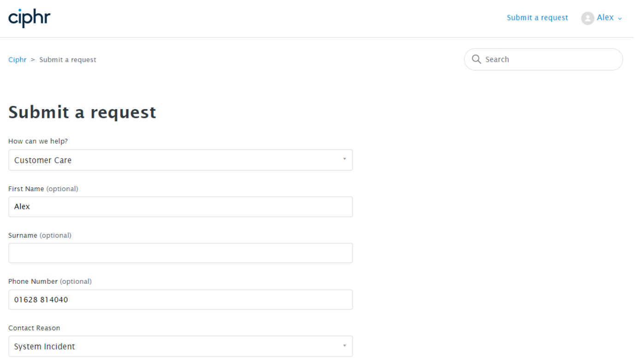The image size is (635, 364).
Task: Click into the empty Surname field
Action: (181, 253)
